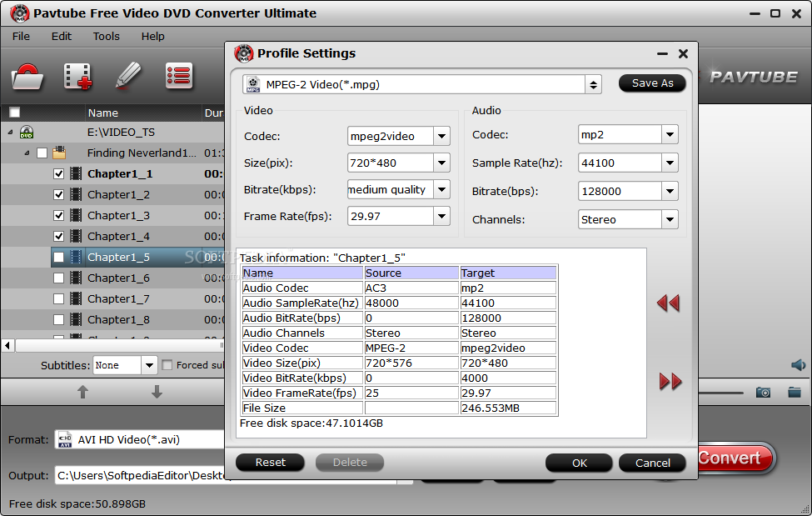Screen dimensions: 812x516
Task: Enable Forced subtitles checkbox
Action: [167, 365]
